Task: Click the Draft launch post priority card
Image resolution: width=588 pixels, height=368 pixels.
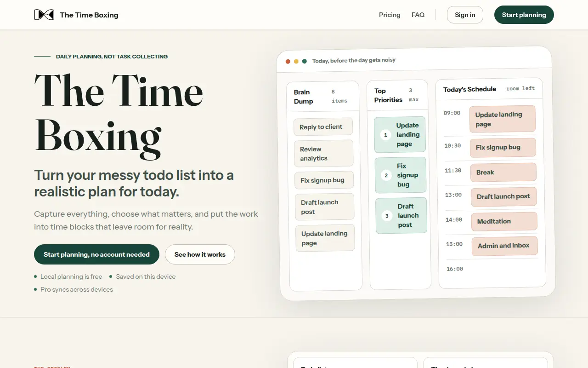Action: coord(401,215)
